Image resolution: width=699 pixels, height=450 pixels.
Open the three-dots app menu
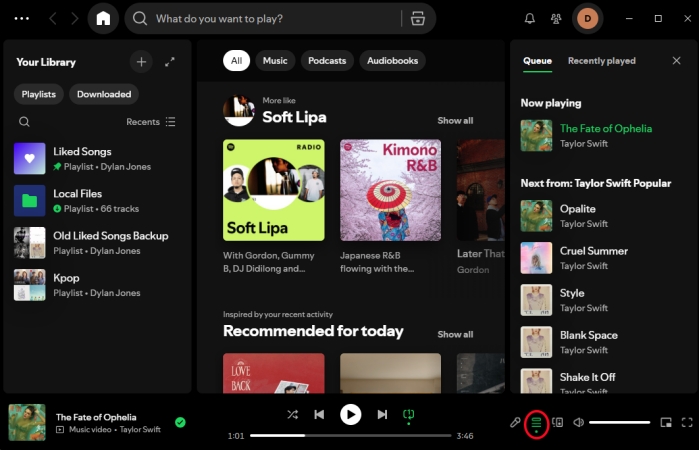[22, 18]
